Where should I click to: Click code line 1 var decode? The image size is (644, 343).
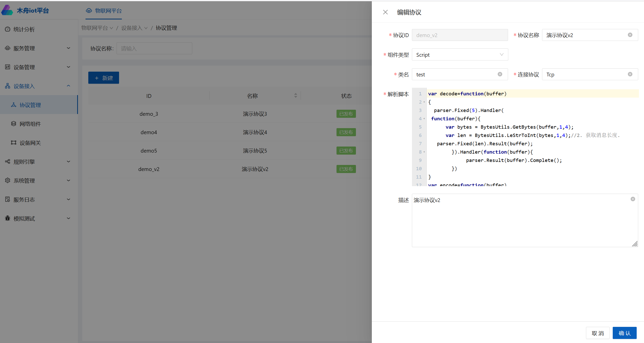[467, 94]
